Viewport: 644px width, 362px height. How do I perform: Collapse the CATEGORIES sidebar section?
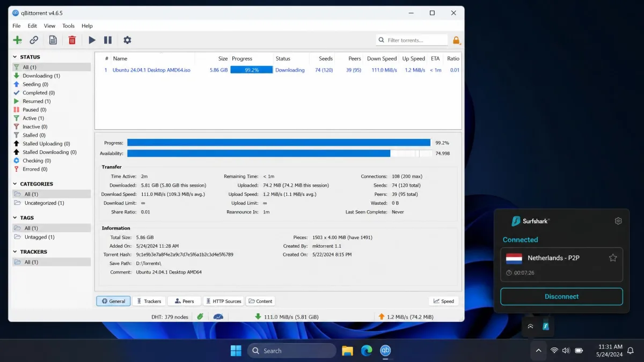(x=15, y=184)
